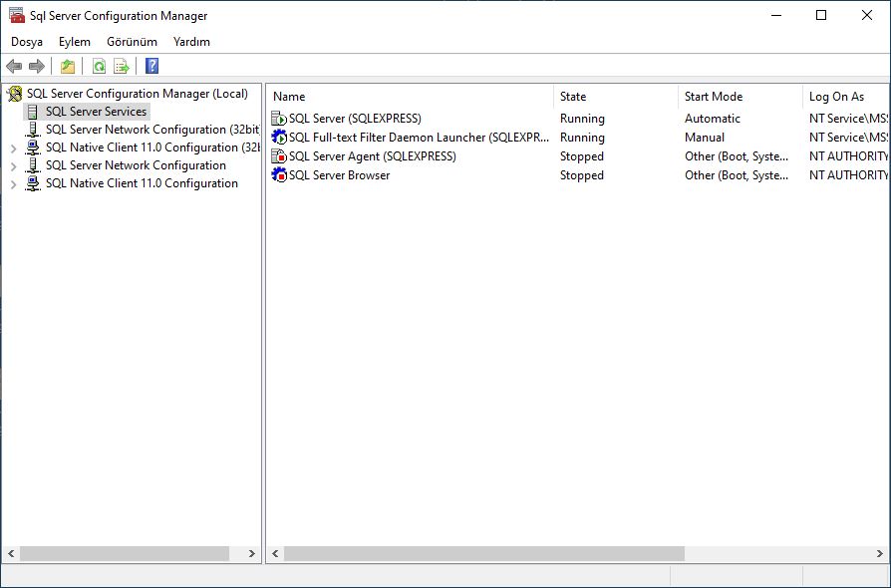
Task: Click the Full-text Filter Daemon Launcher icon
Action: click(x=279, y=138)
